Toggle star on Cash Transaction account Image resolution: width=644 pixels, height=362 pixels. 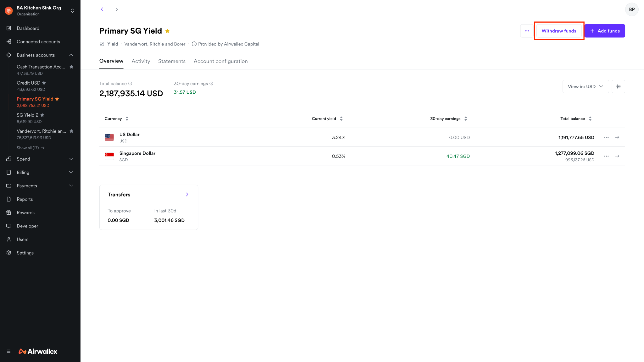(71, 67)
